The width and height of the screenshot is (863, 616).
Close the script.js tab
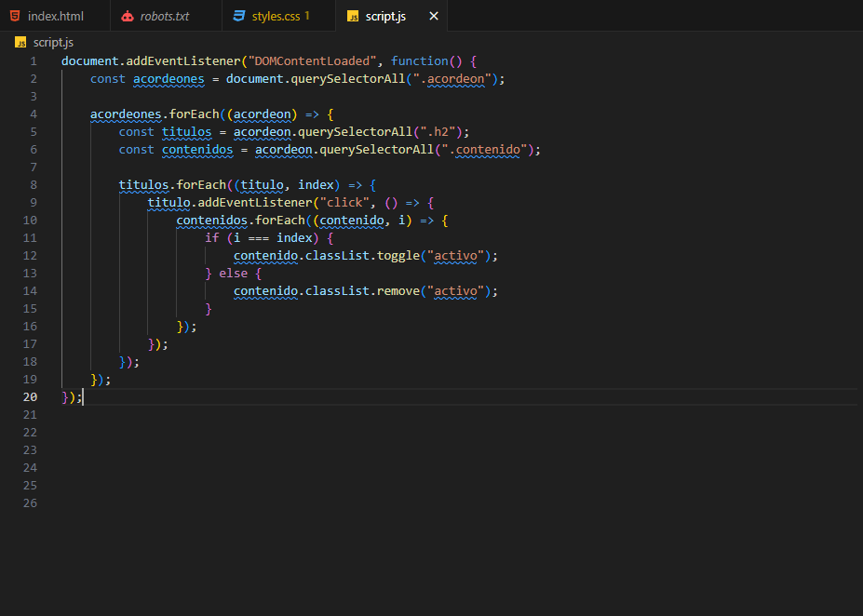tap(433, 16)
